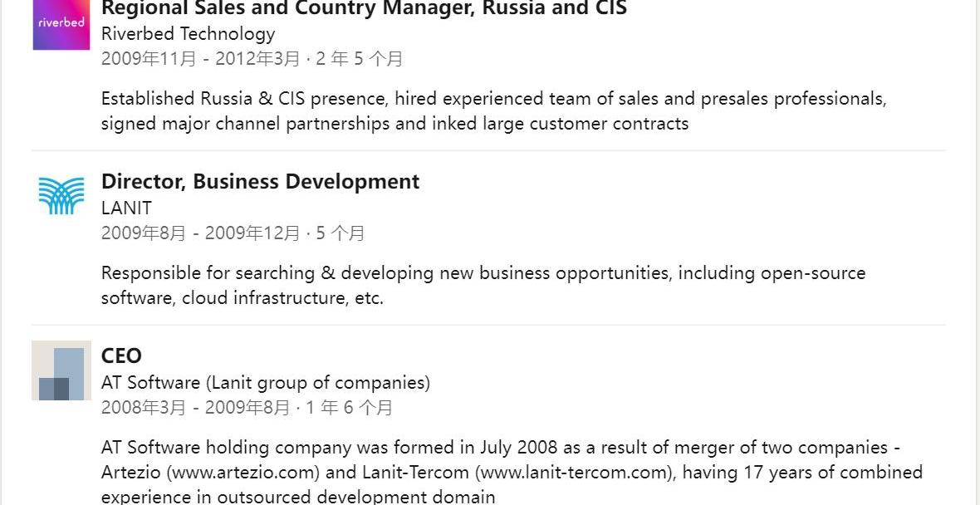Viewport: 980px width, 505px height.
Task: Click the Director, Business Development job title
Action: pyautogui.click(x=260, y=181)
